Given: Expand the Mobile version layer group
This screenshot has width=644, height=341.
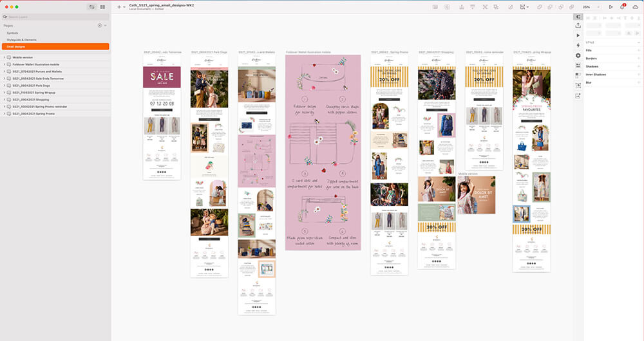Looking at the screenshot, I should coord(5,57).
